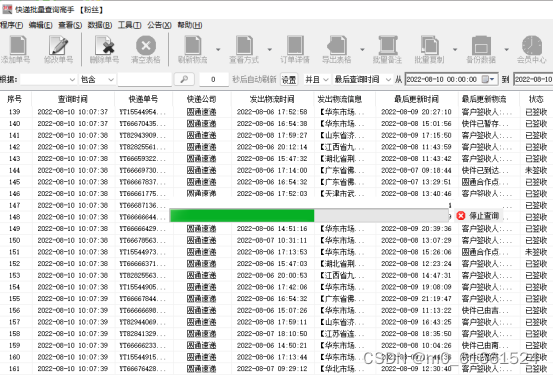This screenshot has width=554, height=376.
Task: Open the 查看(S) menu
Action: pos(70,25)
